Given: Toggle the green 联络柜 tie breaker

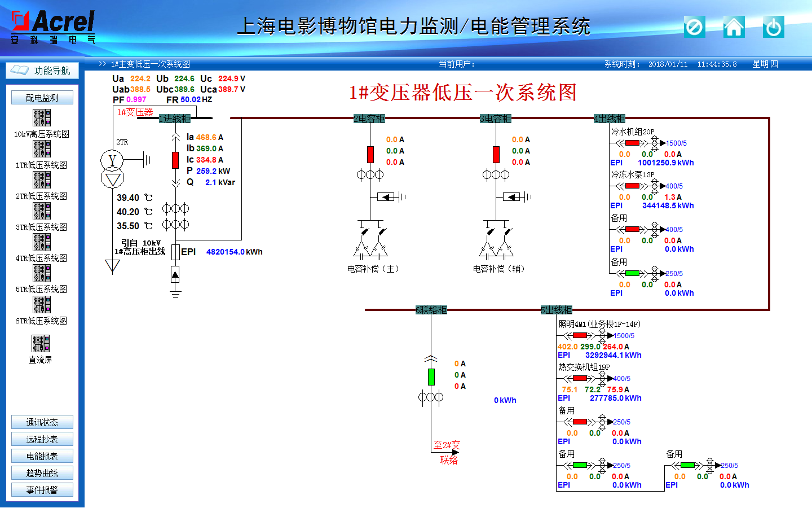Looking at the screenshot, I should [431, 376].
